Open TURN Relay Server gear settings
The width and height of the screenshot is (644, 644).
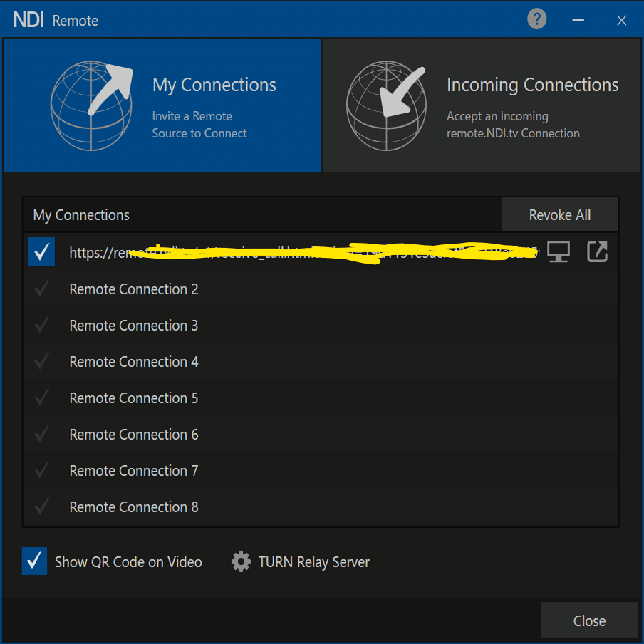point(241,561)
